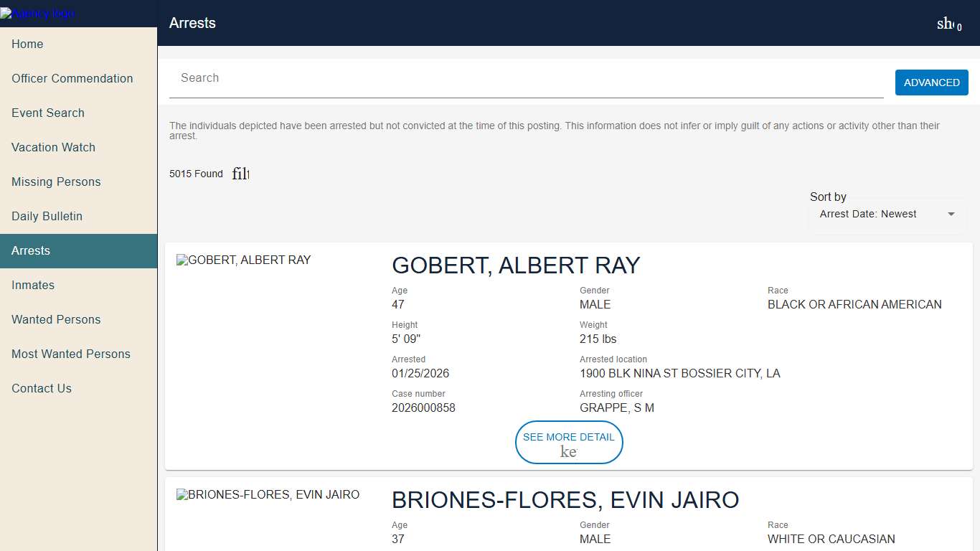Viewport: 980px width, 551px height.
Task: Go to Wanted Persons page
Action: coord(56,319)
